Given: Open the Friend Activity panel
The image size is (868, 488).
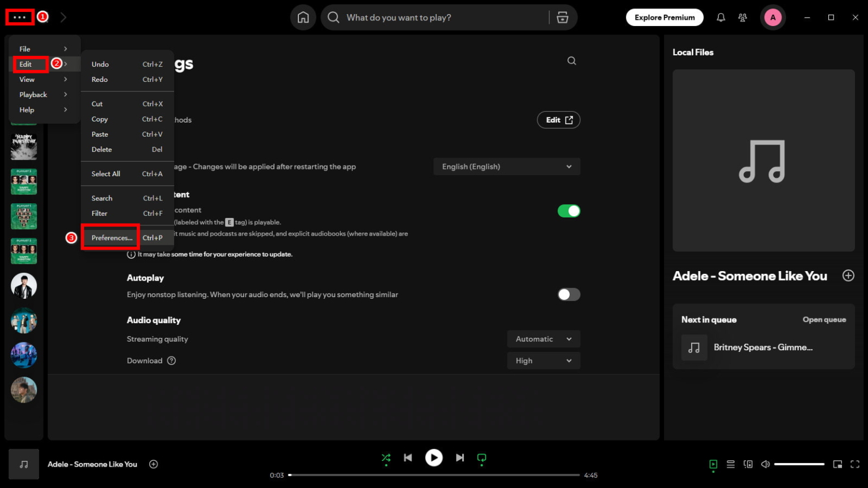Looking at the screenshot, I should [743, 17].
